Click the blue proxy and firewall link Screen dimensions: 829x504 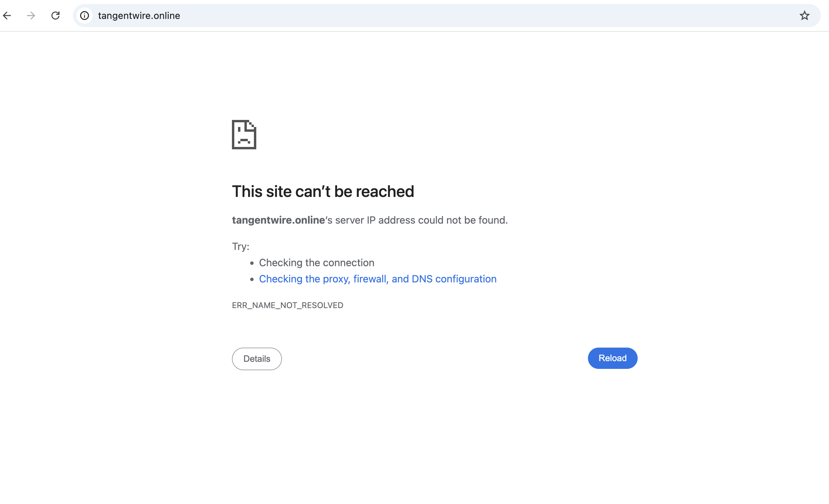tap(378, 279)
